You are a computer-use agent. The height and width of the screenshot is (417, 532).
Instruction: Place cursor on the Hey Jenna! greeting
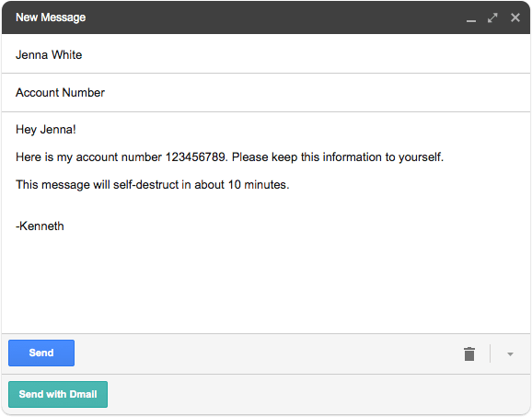click(x=46, y=130)
